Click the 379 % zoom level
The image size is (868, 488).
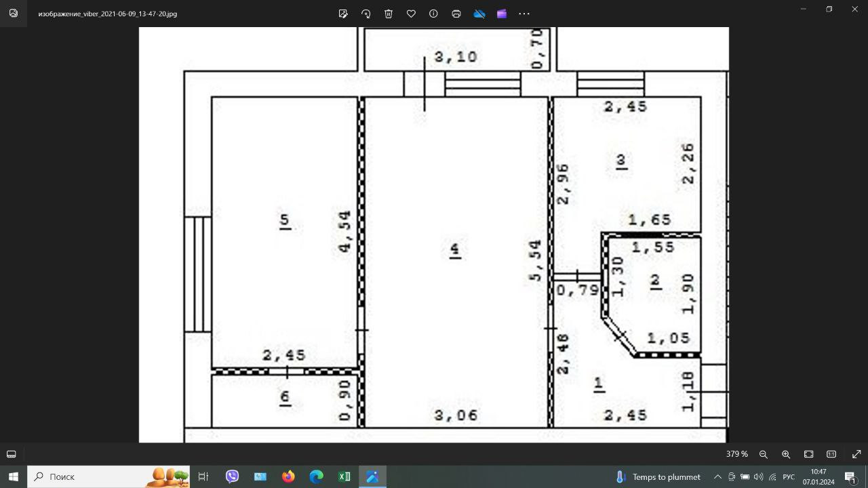tap(737, 454)
